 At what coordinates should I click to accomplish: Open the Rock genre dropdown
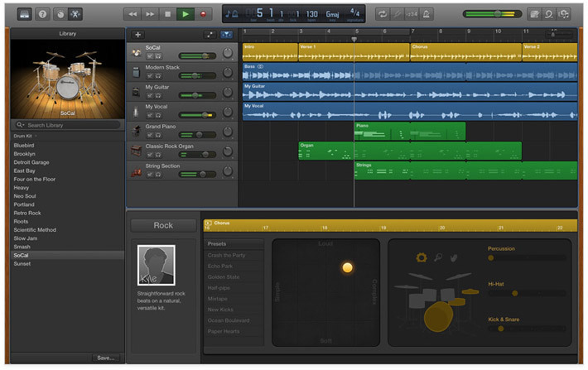pos(163,225)
